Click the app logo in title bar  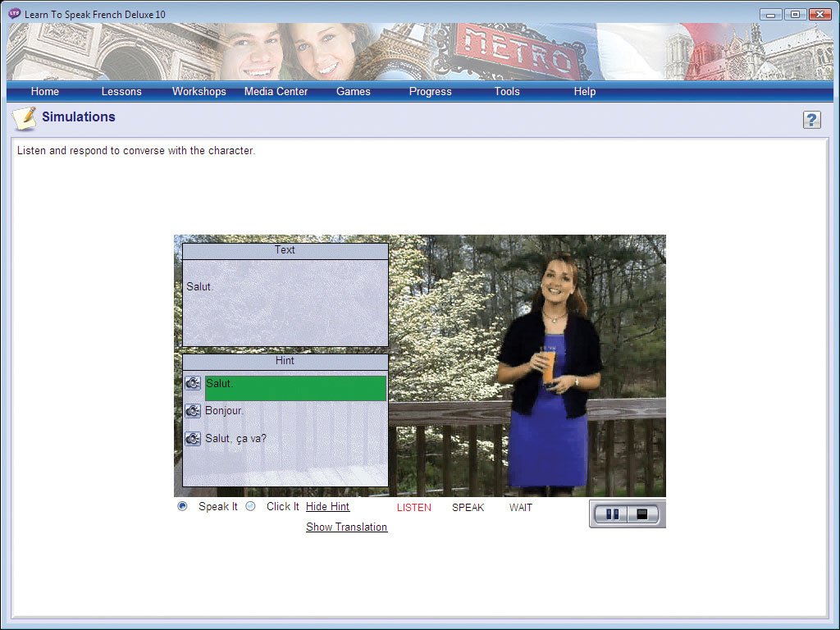(x=15, y=14)
